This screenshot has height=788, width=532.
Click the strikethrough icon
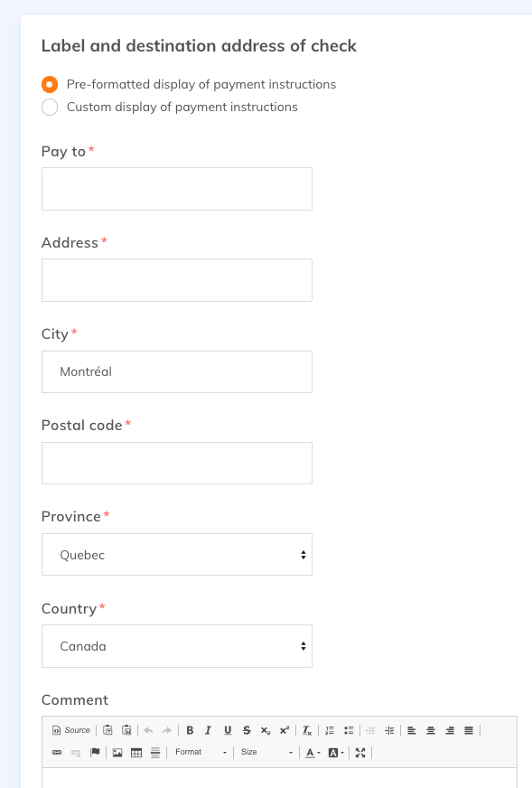coord(247,730)
